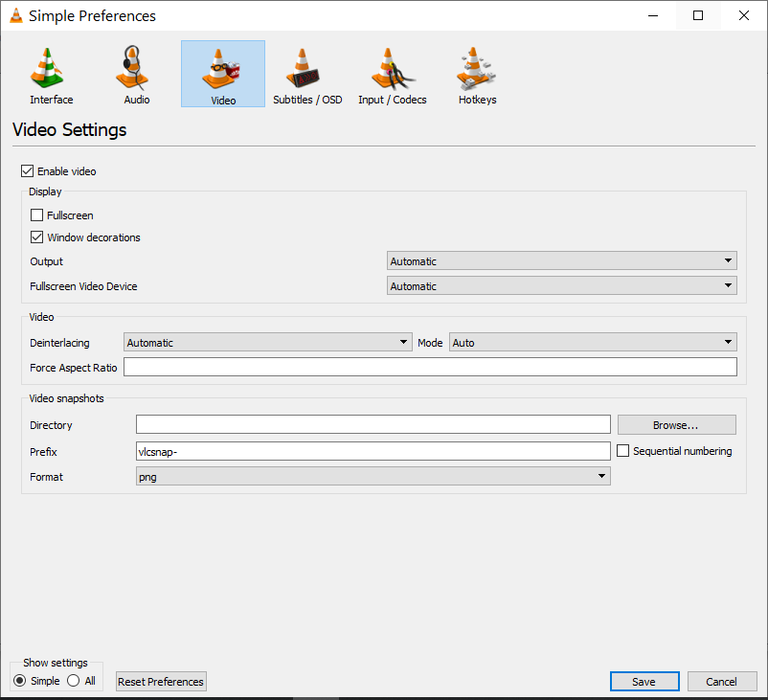
Task: Close the Simple Preferences window
Action: (x=744, y=15)
